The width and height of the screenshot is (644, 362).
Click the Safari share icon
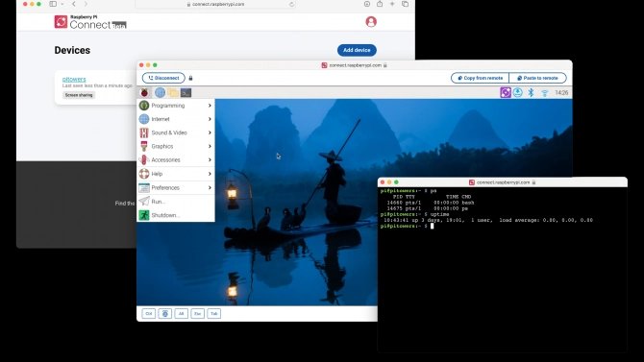click(x=380, y=4)
